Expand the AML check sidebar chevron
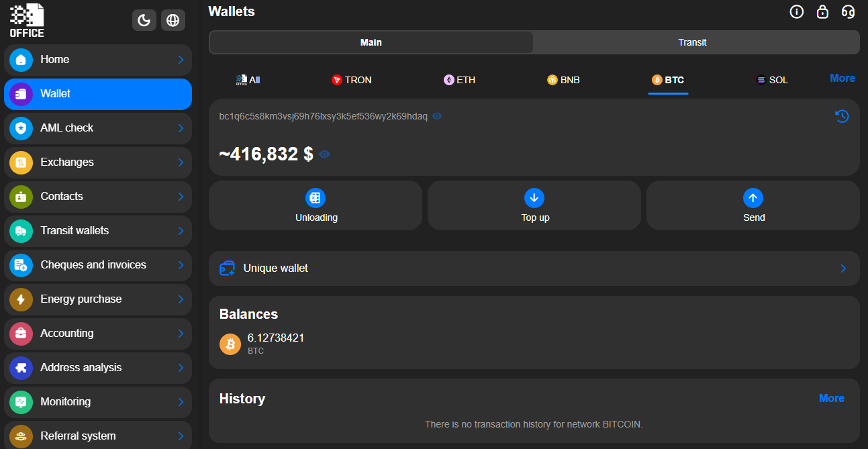This screenshot has height=449, width=868. click(180, 128)
